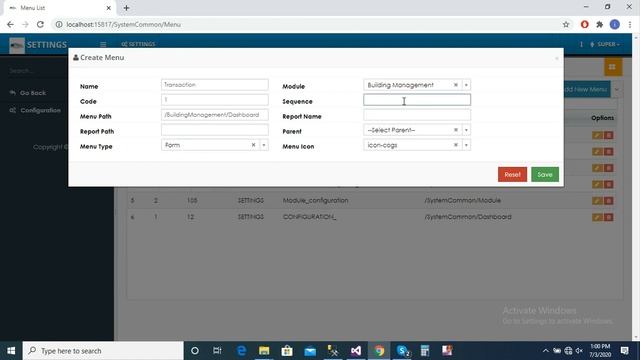Open the SETTINGS top navigation item
The image size is (640, 360).
click(x=138, y=44)
